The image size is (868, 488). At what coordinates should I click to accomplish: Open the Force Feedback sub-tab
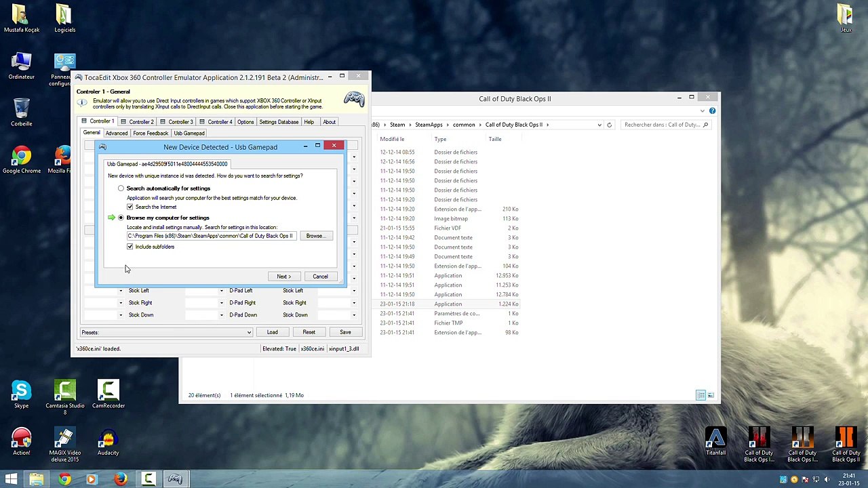click(x=151, y=134)
